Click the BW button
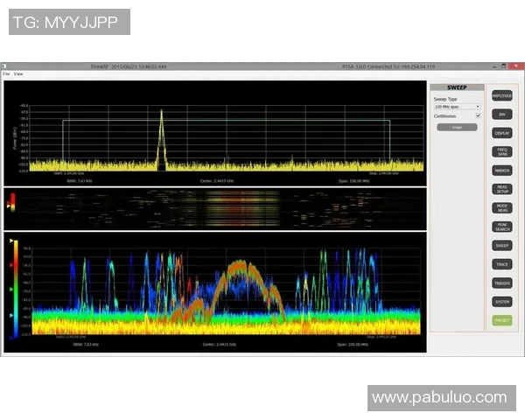The width and height of the screenshot is (525, 420). [502, 115]
